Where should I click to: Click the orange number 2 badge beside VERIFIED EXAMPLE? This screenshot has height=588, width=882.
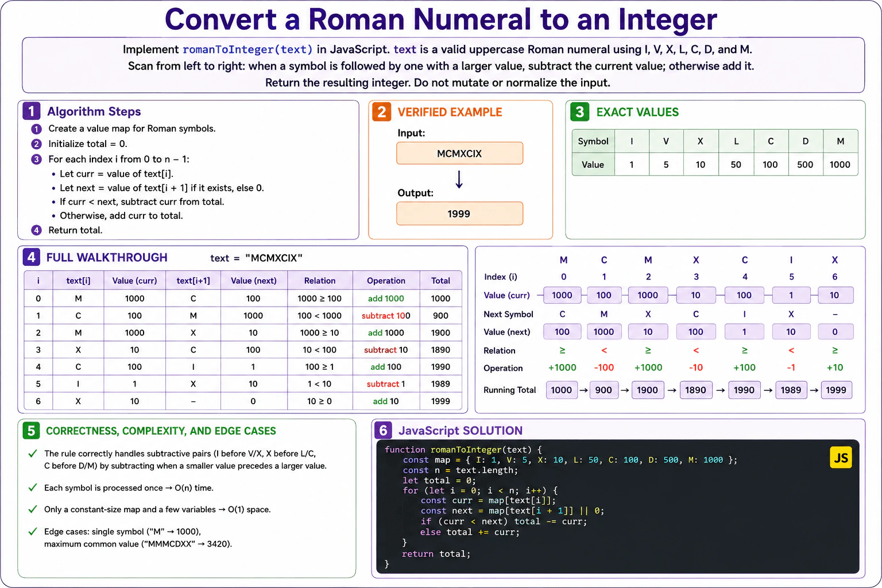pos(381,111)
